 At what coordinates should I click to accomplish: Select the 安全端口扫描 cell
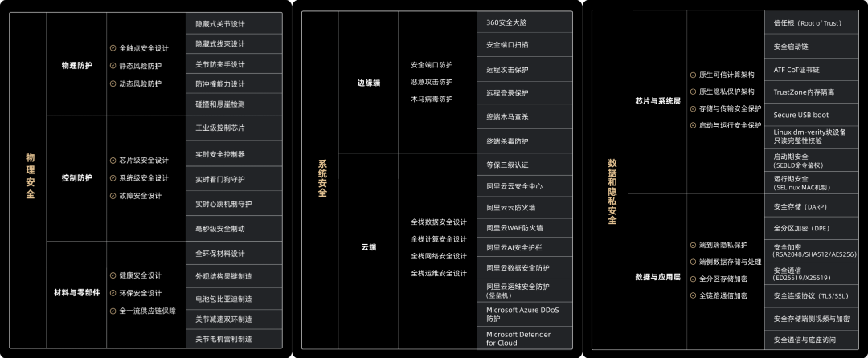pos(525,45)
